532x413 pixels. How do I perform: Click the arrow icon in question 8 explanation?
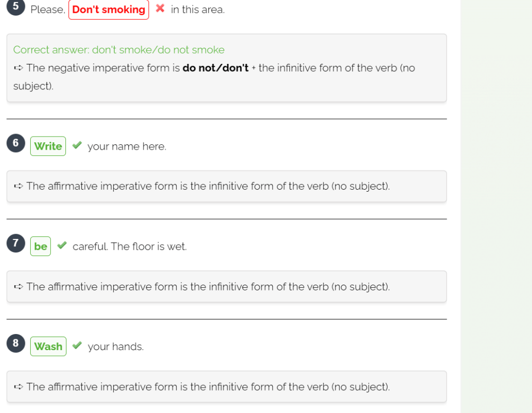(x=18, y=387)
